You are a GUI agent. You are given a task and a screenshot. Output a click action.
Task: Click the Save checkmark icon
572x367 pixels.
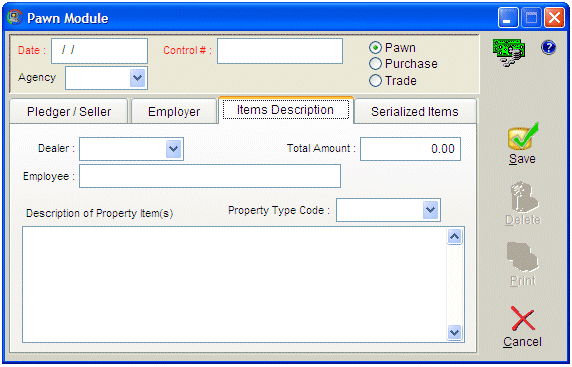[523, 136]
